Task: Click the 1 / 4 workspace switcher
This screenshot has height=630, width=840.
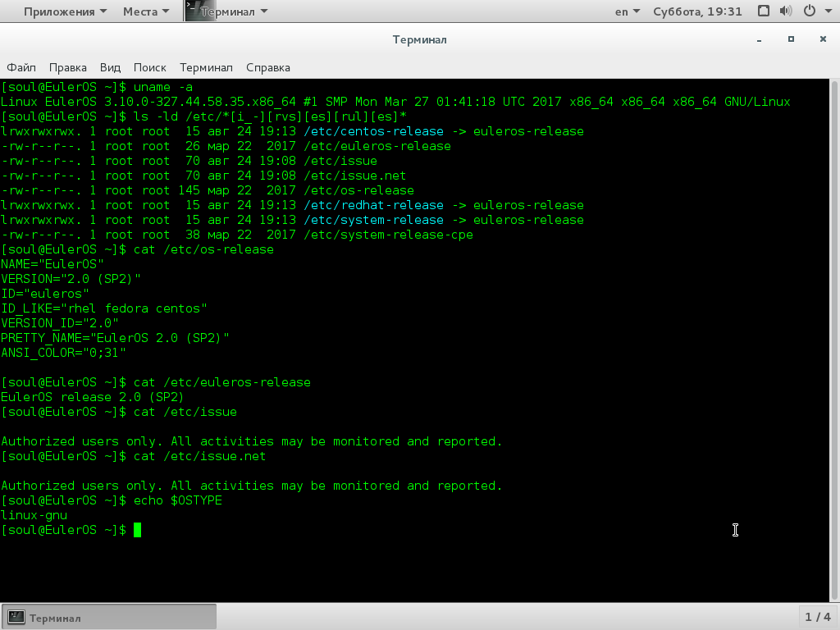Action: coord(818,617)
